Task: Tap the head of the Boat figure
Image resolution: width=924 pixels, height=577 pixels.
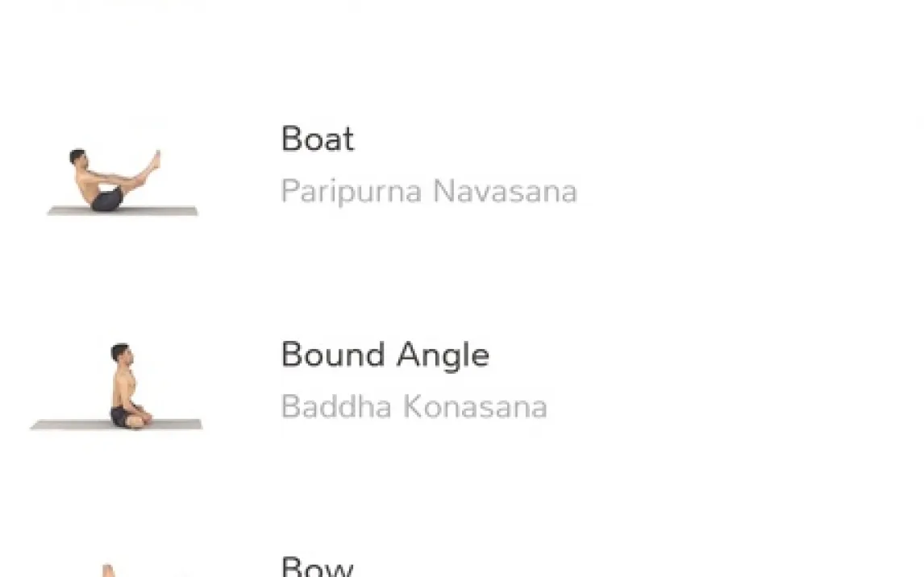Action: 77,156
